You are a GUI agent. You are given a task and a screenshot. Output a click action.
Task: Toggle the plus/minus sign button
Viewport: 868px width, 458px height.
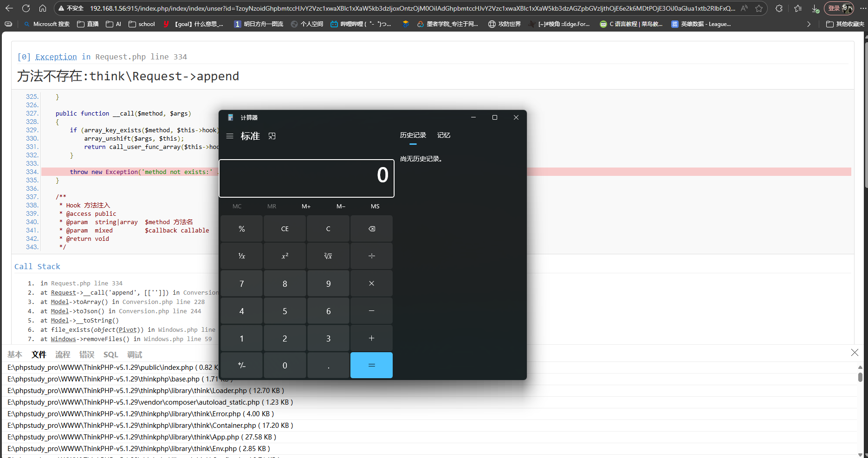point(241,365)
